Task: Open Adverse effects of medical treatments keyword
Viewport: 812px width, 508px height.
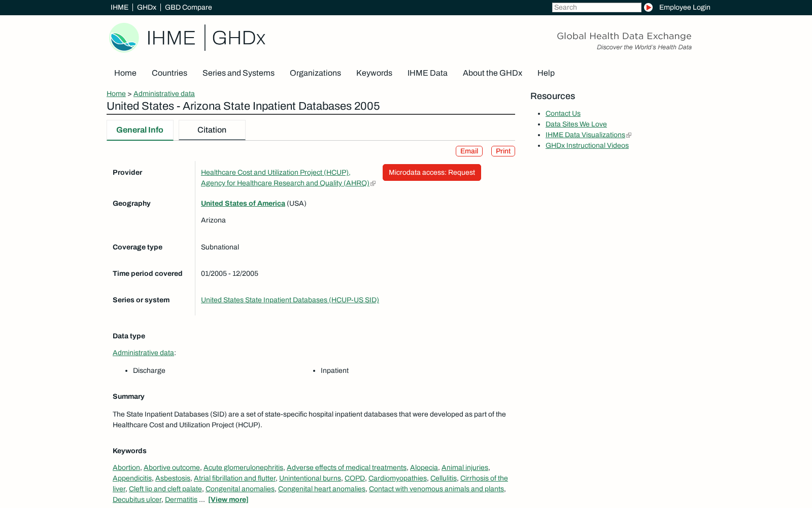Action: pyautogui.click(x=347, y=468)
